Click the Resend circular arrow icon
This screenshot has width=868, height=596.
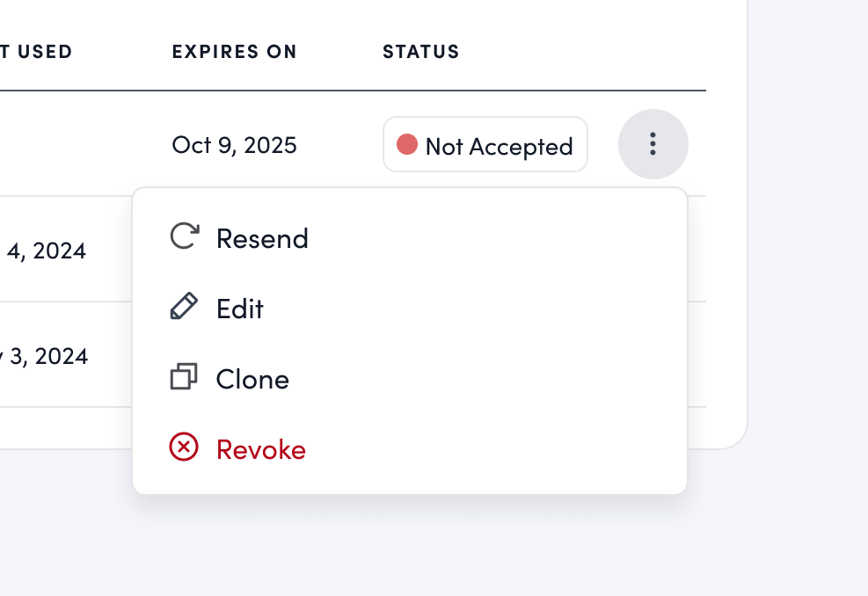tap(184, 237)
